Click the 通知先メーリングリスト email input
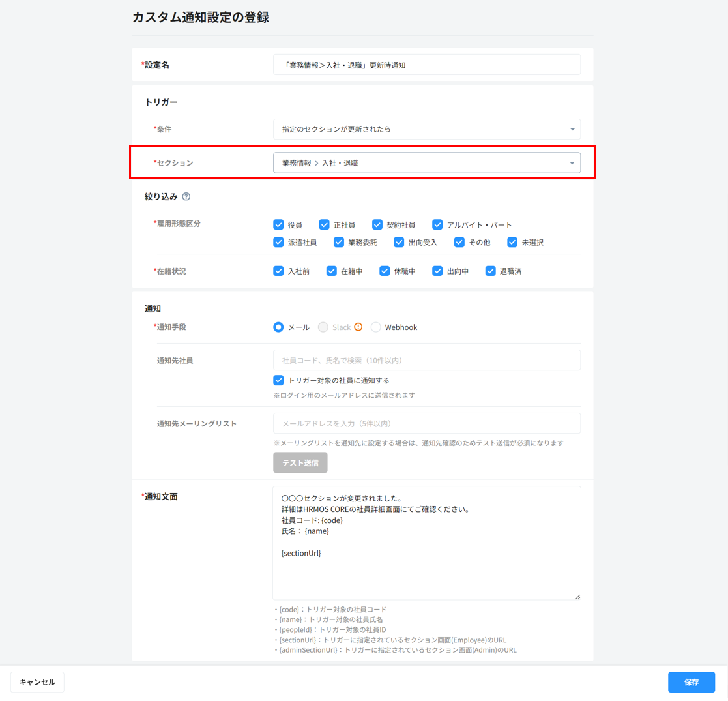This screenshot has width=728, height=701. 426,423
